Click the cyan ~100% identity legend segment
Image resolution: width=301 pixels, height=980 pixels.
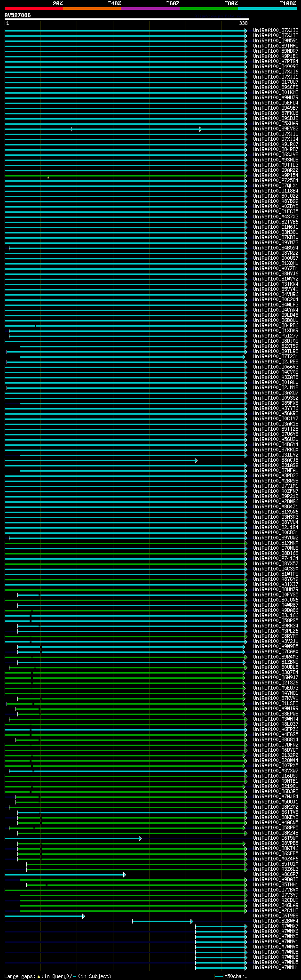pos(267,8)
